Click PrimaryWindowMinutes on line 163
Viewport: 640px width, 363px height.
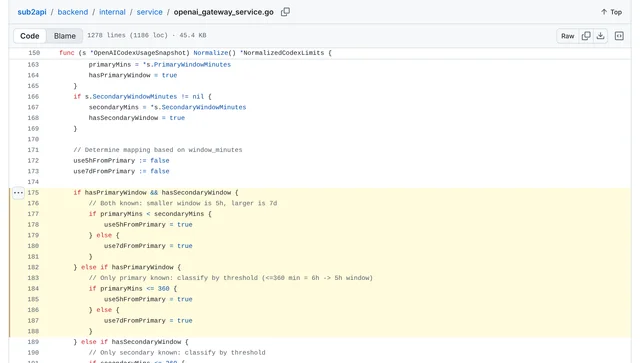pyautogui.click(x=192, y=65)
